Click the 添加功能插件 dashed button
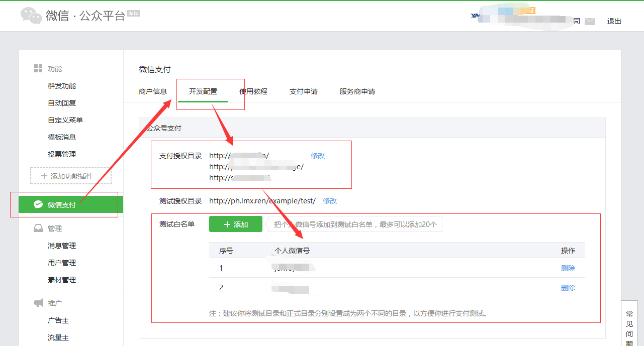 coord(71,176)
